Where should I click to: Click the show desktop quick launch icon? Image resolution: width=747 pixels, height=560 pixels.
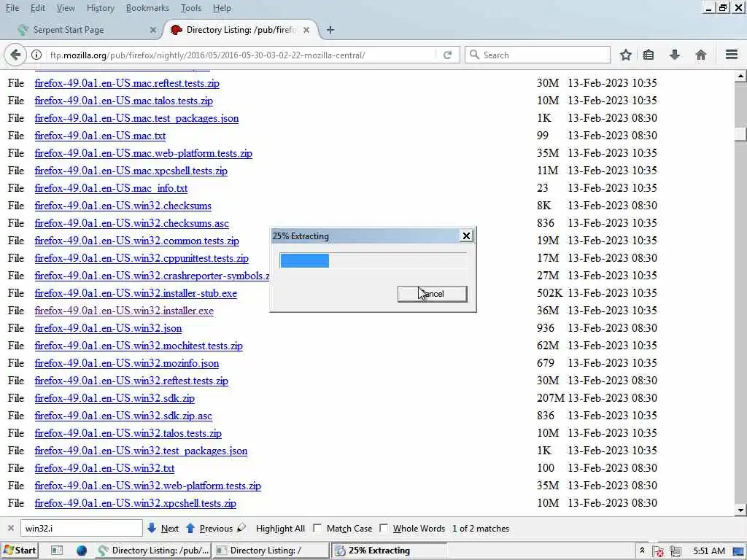pyautogui.click(x=57, y=551)
